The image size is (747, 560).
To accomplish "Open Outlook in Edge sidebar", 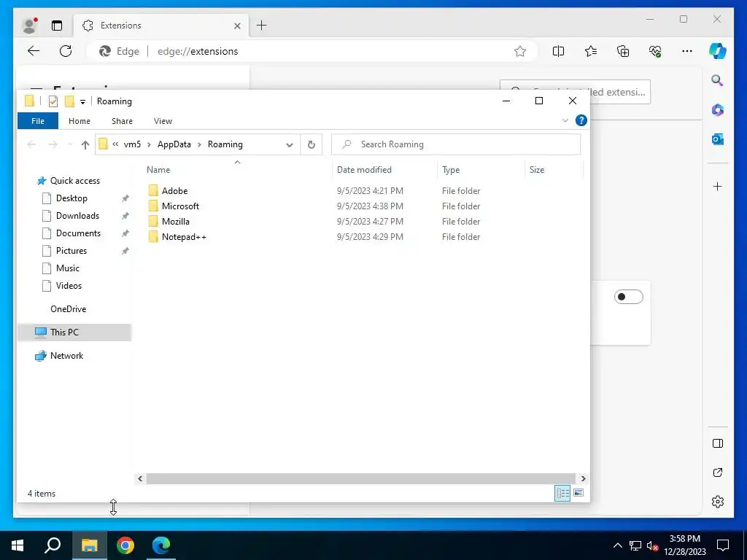I will pyautogui.click(x=718, y=139).
